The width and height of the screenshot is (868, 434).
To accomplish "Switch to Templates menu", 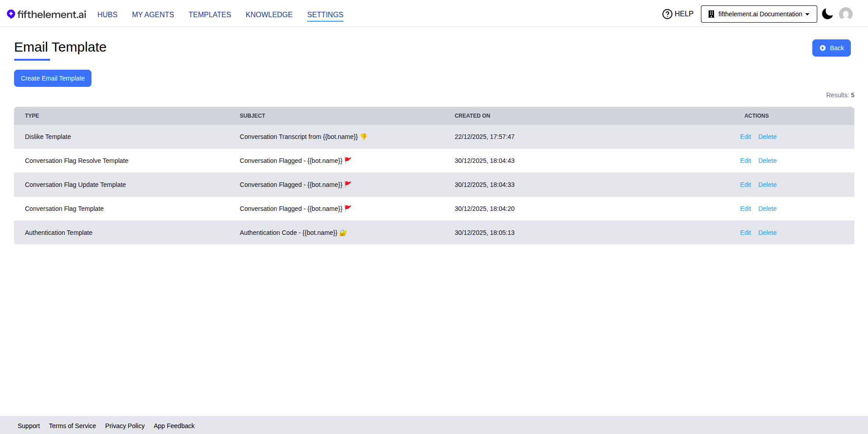I will click(210, 14).
